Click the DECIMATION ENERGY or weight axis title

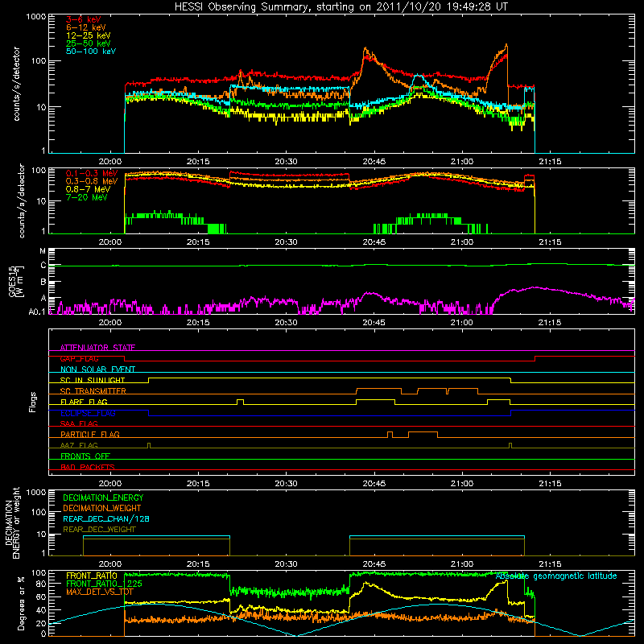tap(12, 523)
